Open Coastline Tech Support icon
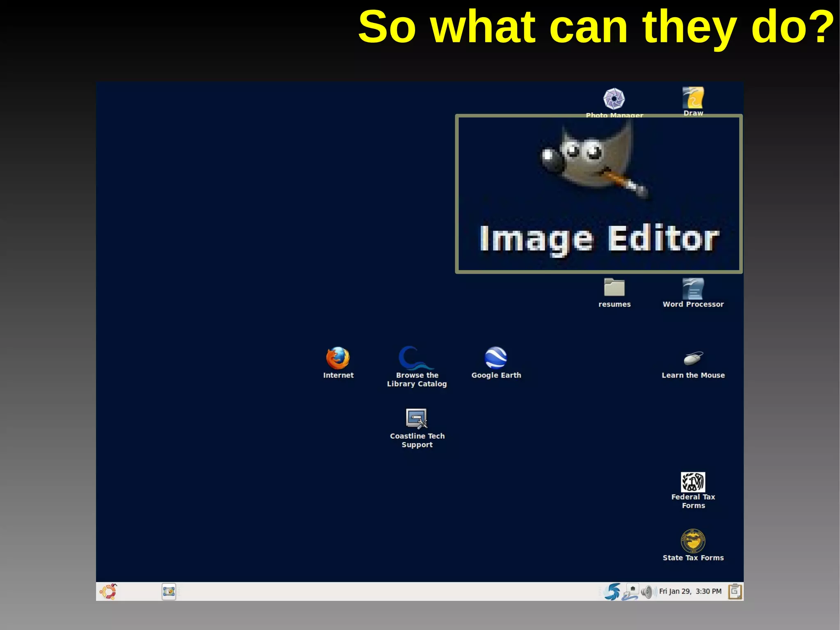840x630 pixels. (417, 419)
